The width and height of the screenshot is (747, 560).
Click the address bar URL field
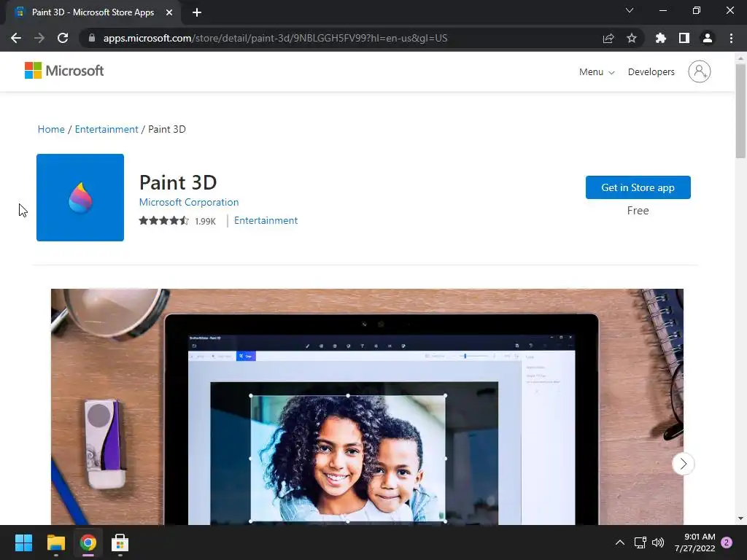coord(275,38)
